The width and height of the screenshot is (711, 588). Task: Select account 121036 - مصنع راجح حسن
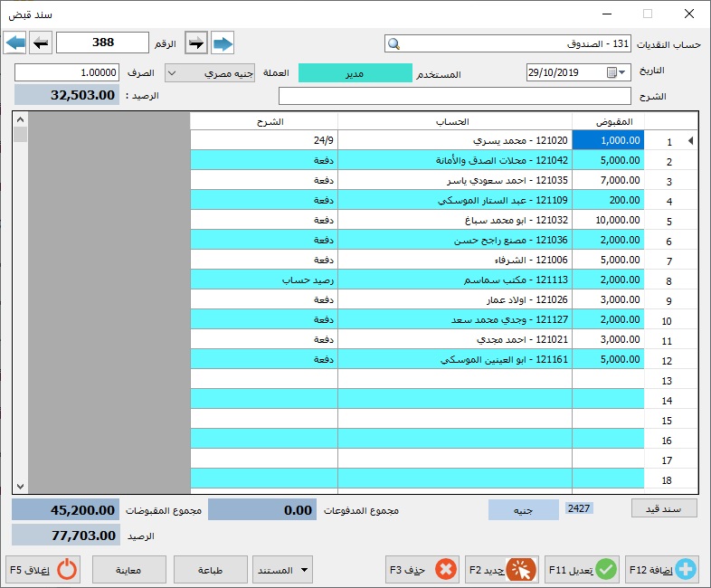click(x=455, y=240)
